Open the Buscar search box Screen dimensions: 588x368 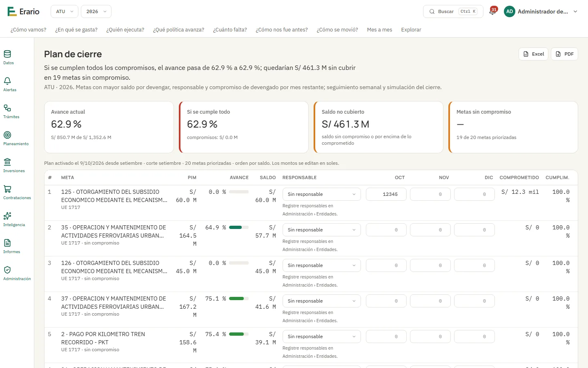click(453, 11)
